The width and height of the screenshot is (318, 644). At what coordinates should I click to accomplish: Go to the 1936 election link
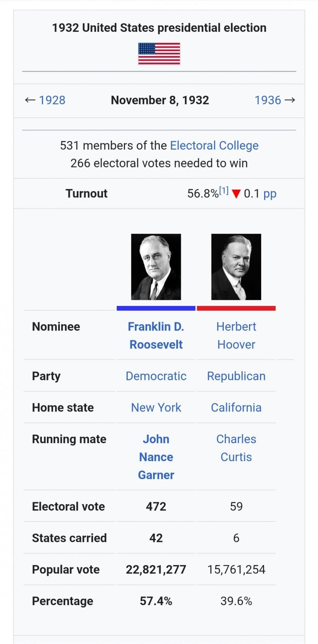267,100
